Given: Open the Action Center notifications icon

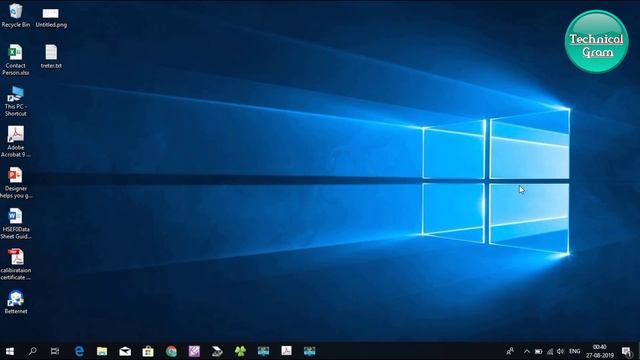Looking at the screenshot, I should point(627,351).
